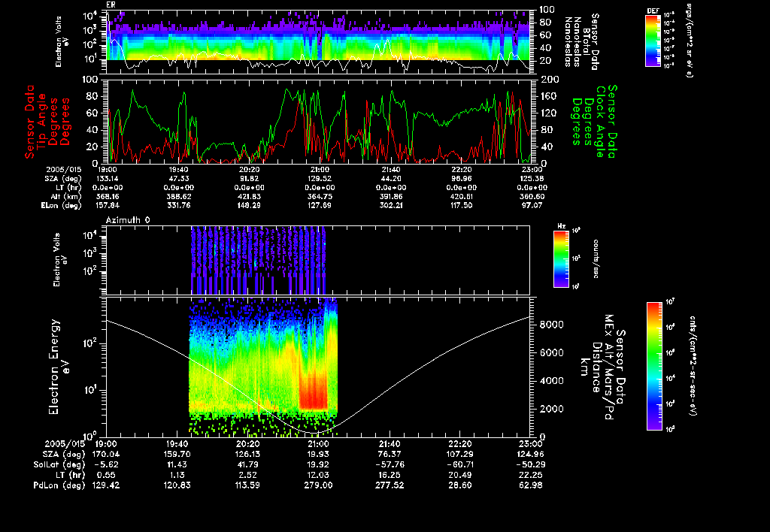Click inside the ER energy spectrogram panel

(318, 42)
